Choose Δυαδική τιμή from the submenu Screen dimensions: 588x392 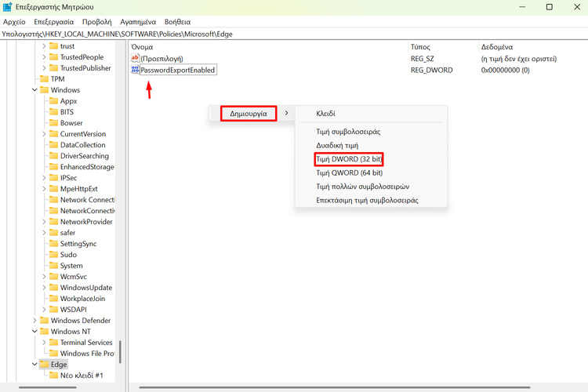pyautogui.click(x=337, y=145)
